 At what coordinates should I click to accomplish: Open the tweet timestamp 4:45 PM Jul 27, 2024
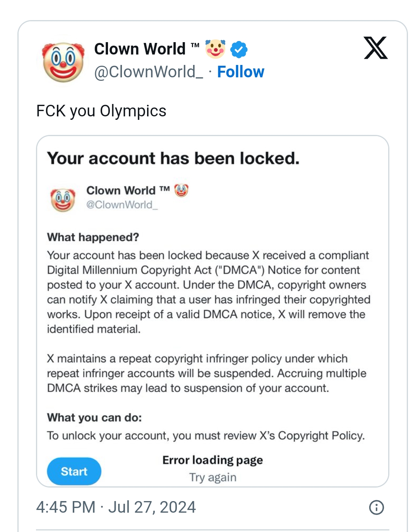116,507
